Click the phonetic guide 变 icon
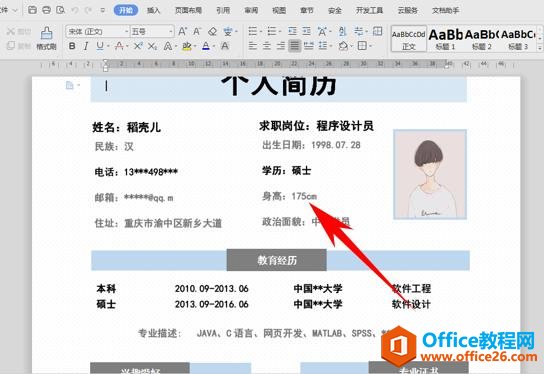The image size is (544, 374). click(x=228, y=32)
